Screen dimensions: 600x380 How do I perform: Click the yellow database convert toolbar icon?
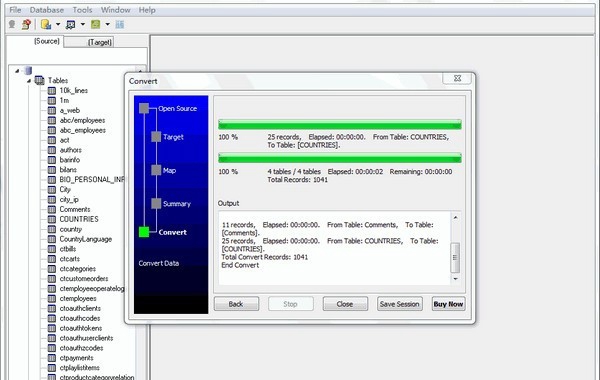(46, 24)
